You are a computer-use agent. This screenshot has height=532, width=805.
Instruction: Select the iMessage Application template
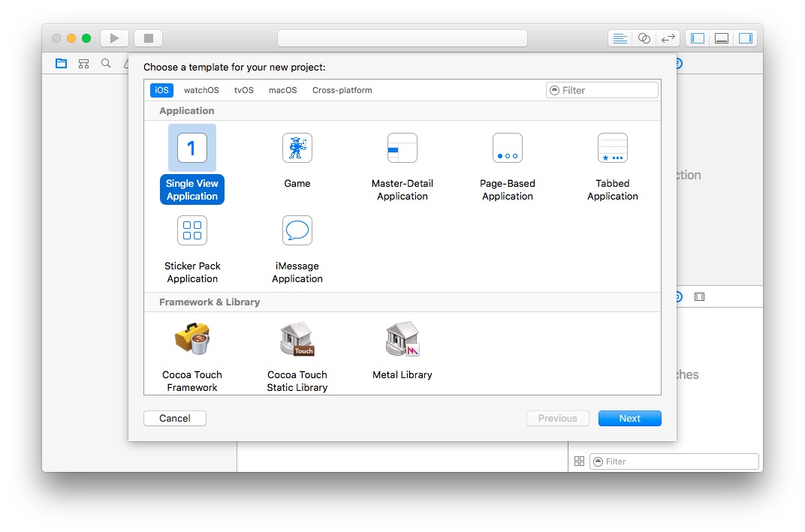[297, 250]
